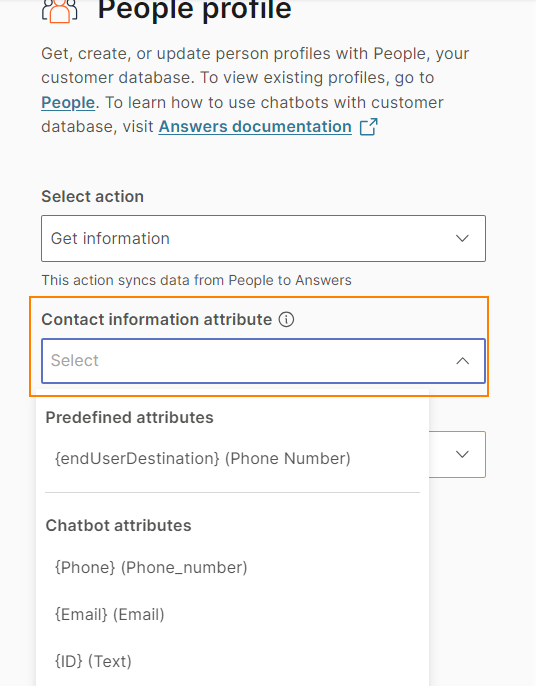
Task: Click the Select action label
Action: [92, 196]
